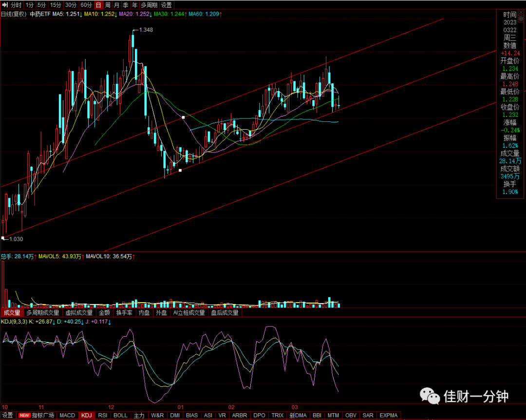Screen dimensions: 526x420
Task: Select the 盘后成交量 tab
Action: pyautogui.click(x=225, y=313)
